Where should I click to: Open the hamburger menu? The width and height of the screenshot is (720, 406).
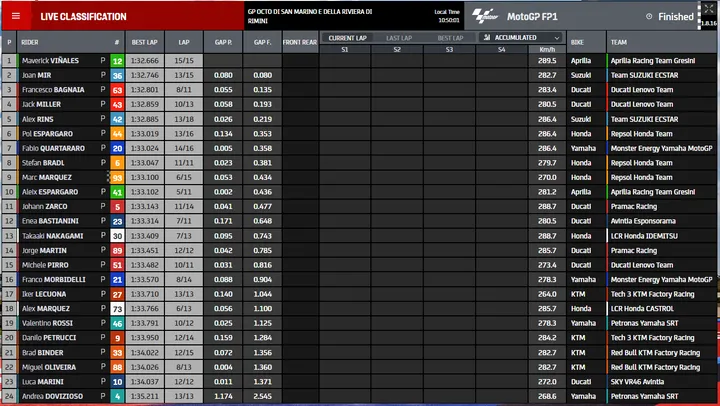coord(16,16)
